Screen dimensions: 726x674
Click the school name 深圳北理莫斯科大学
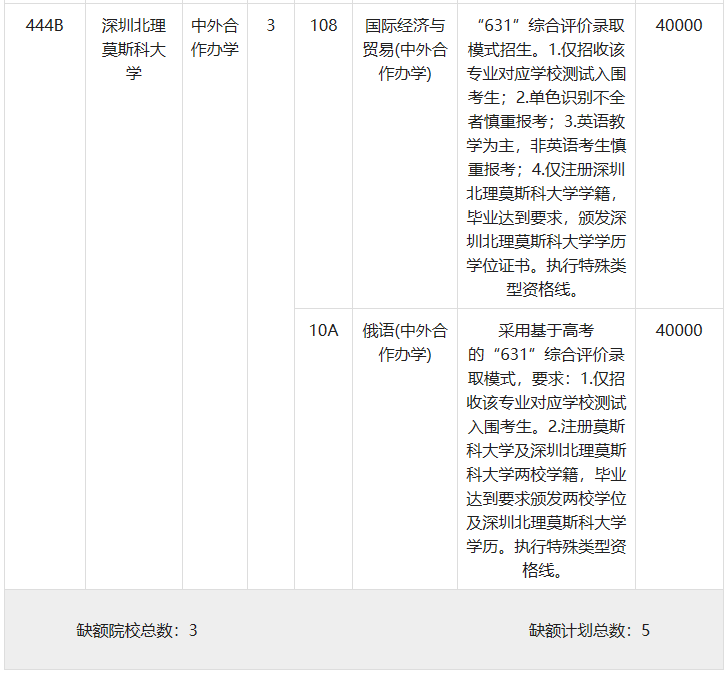(134, 50)
